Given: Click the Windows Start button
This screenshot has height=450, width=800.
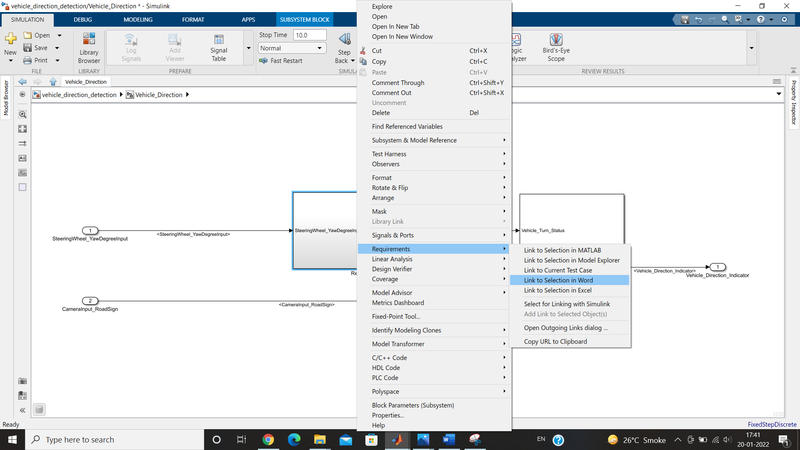Looking at the screenshot, I should pyautogui.click(x=12, y=440).
